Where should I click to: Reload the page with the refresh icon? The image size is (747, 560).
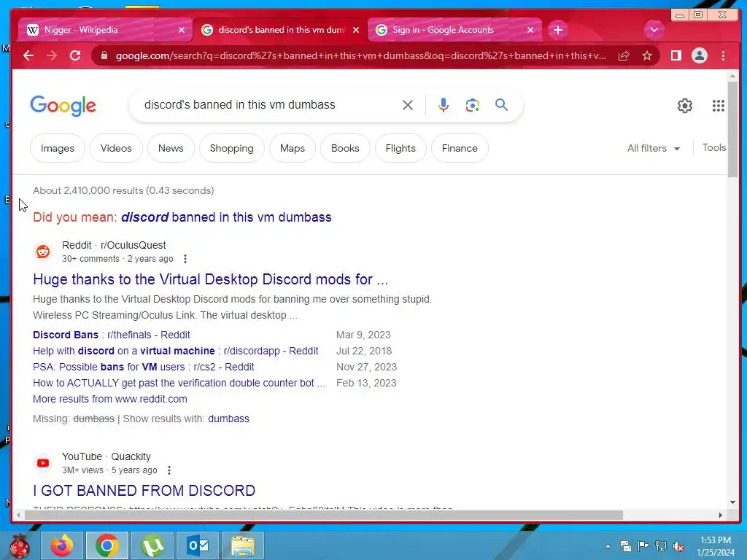point(75,55)
